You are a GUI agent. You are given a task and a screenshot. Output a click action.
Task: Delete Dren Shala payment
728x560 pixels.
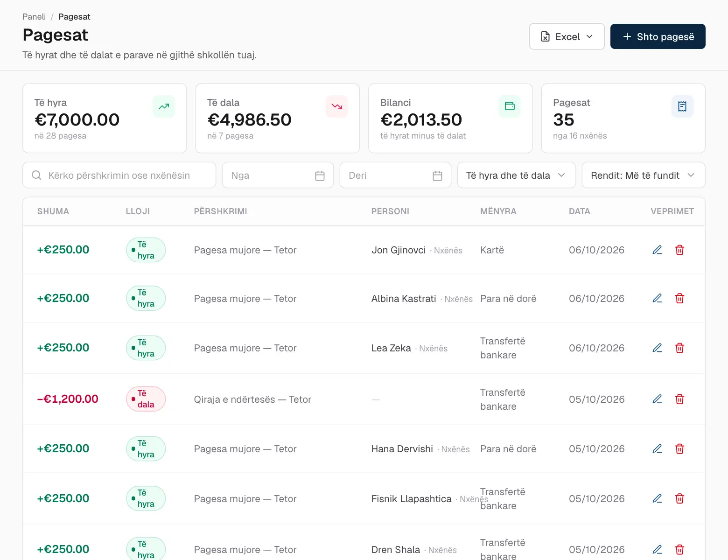679,550
